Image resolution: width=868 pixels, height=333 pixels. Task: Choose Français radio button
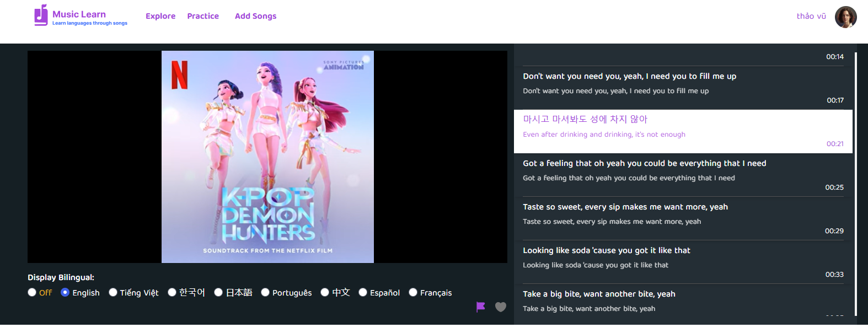tap(413, 292)
